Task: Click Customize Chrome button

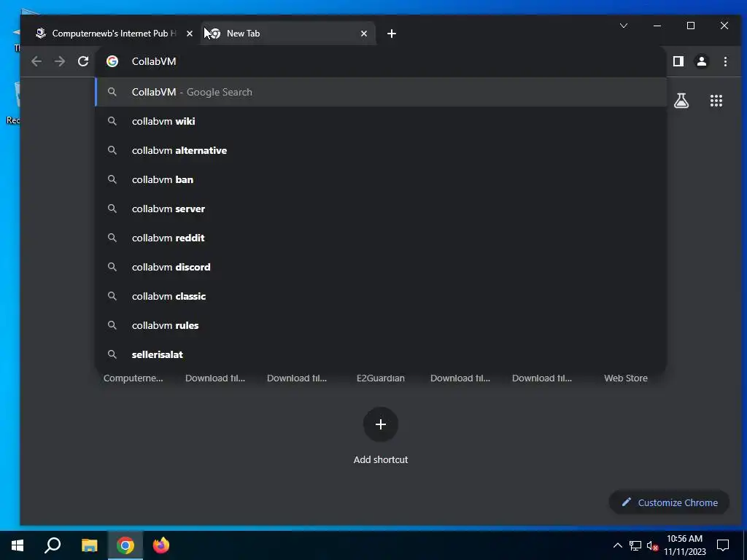Action: [x=670, y=502]
